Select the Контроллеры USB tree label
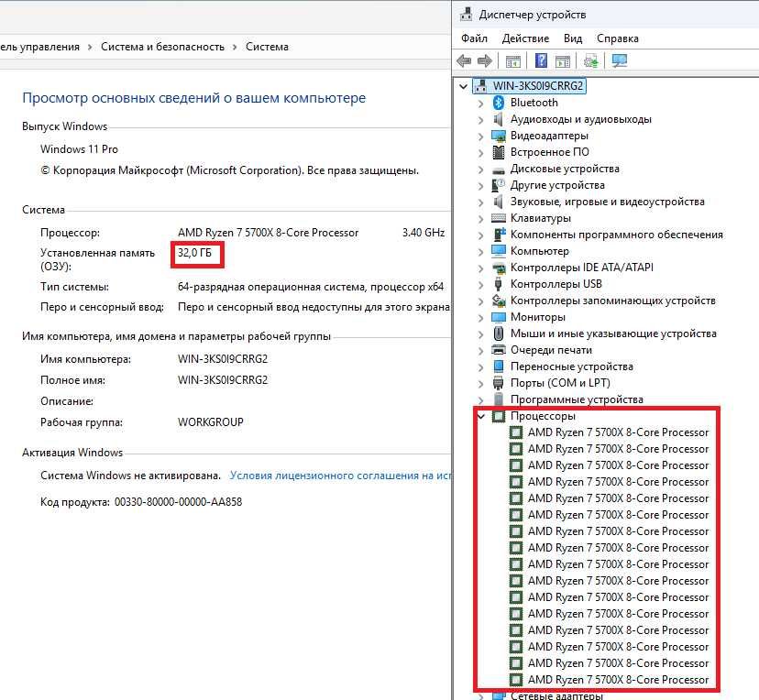Image resolution: width=759 pixels, height=700 pixels. 556,284
